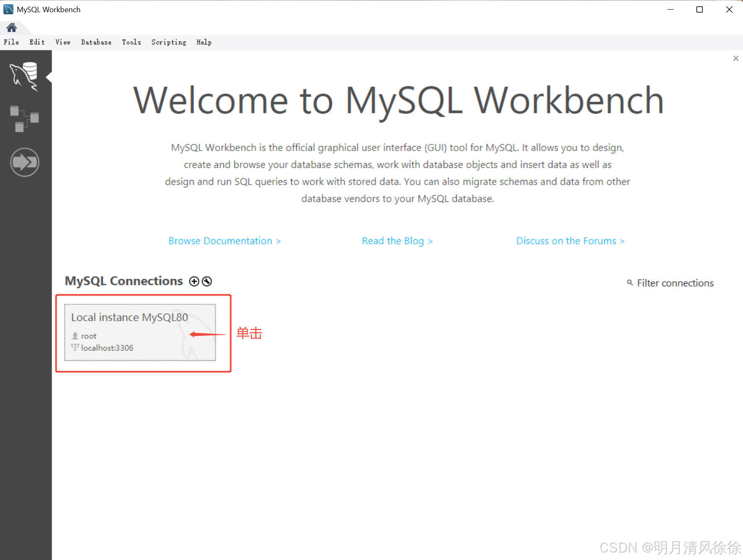Open the File menu
The image size is (743, 560).
pos(11,42)
